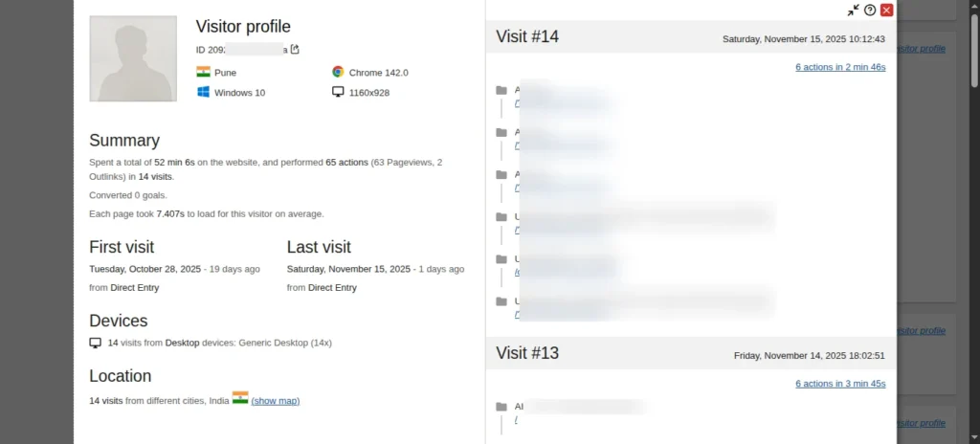Click the first folder icon in Visit #14

(501, 91)
